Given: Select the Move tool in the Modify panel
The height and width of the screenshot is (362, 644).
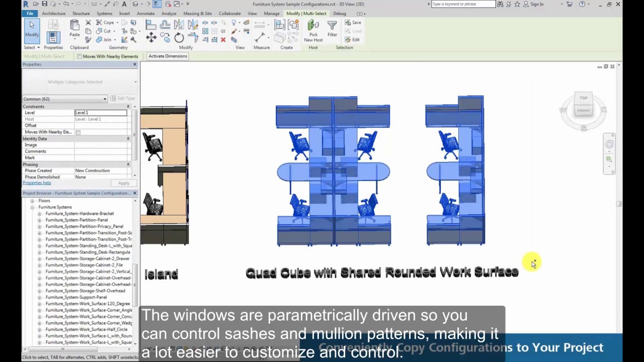Looking at the screenshot, I should click(151, 37).
